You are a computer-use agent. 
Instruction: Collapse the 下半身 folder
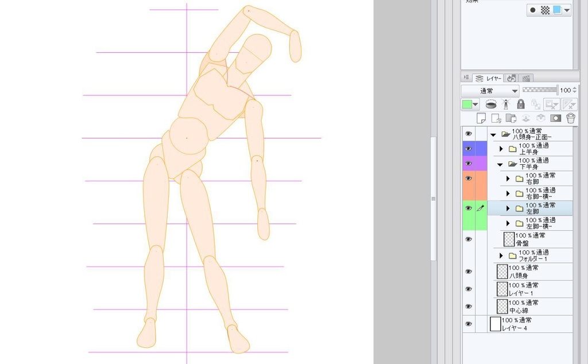tap(500, 165)
